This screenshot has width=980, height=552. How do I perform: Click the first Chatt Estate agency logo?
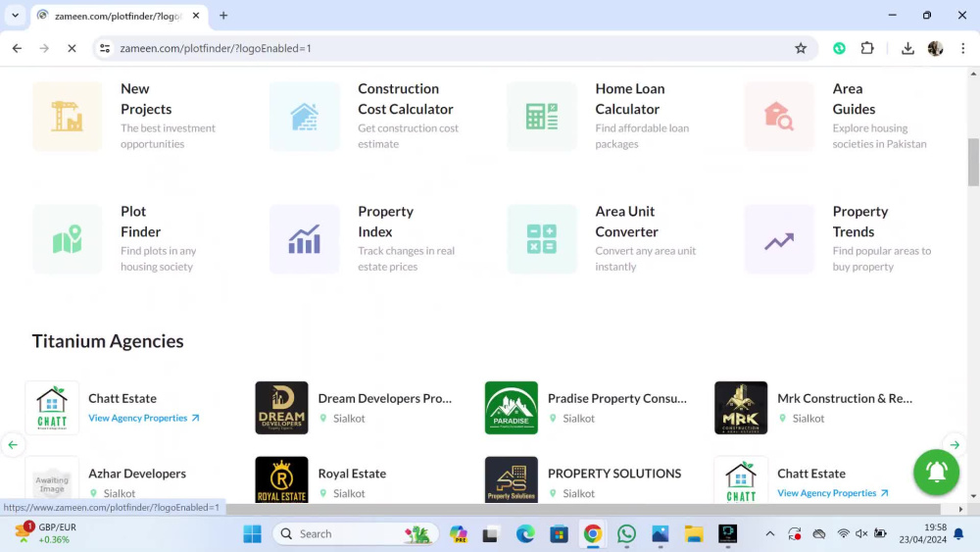(x=52, y=408)
